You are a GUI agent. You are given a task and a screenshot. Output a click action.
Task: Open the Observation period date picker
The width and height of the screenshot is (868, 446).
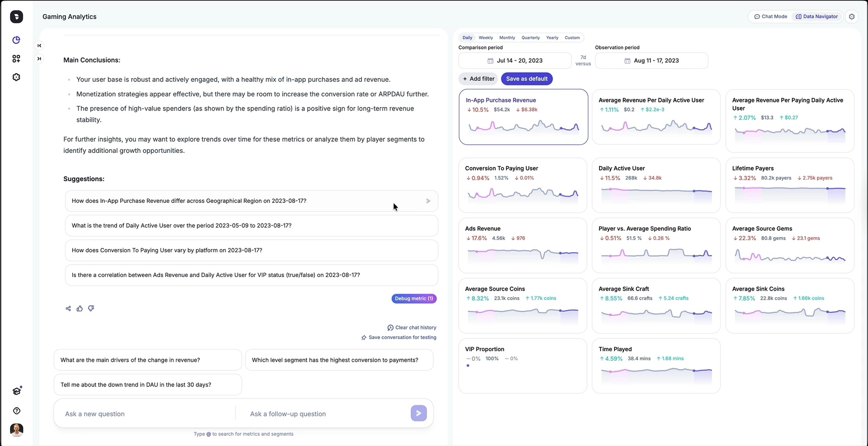click(652, 61)
